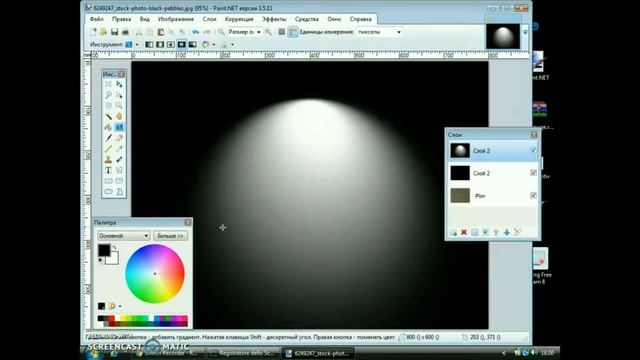This screenshot has height=360, width=640.
Task: Choose the conical gradient type
Action: 193,44
